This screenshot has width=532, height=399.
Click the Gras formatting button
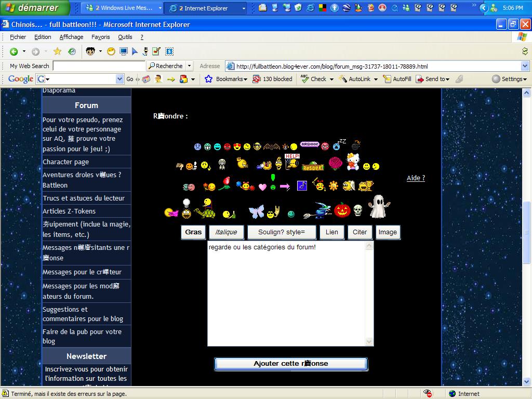[x=193, y=232]
